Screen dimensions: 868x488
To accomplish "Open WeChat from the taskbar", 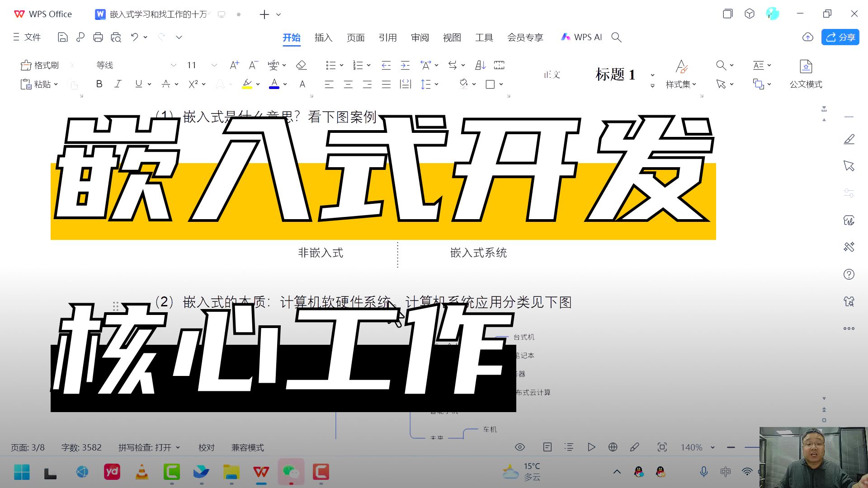I will click(291, 472).
